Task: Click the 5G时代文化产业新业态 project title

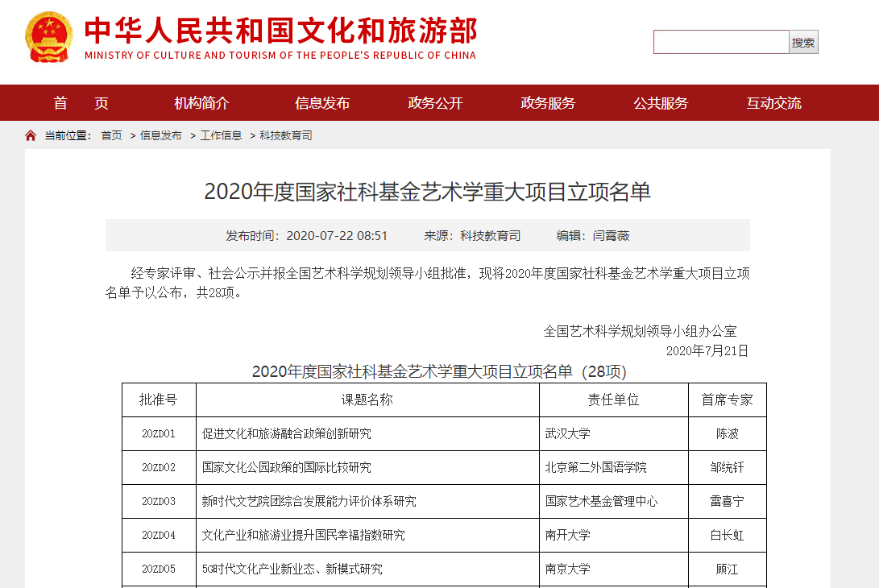Action: pos(292,569)
